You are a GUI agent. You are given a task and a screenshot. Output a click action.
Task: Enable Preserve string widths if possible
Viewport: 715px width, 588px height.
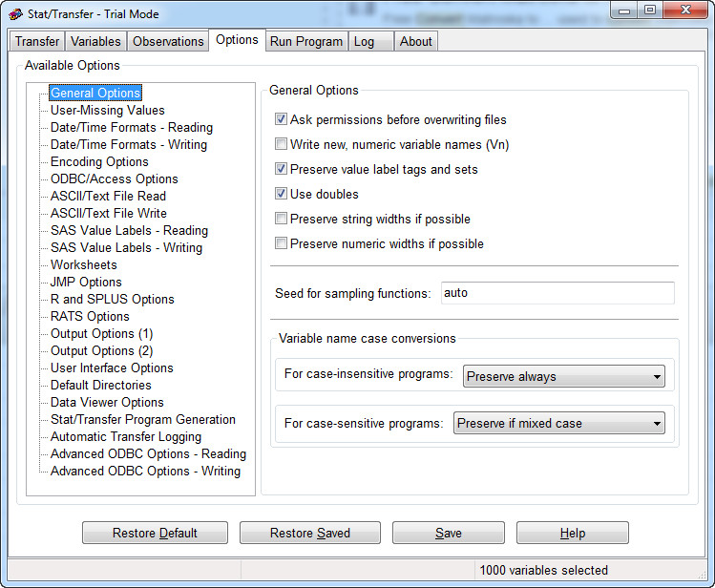coord(281,219)
